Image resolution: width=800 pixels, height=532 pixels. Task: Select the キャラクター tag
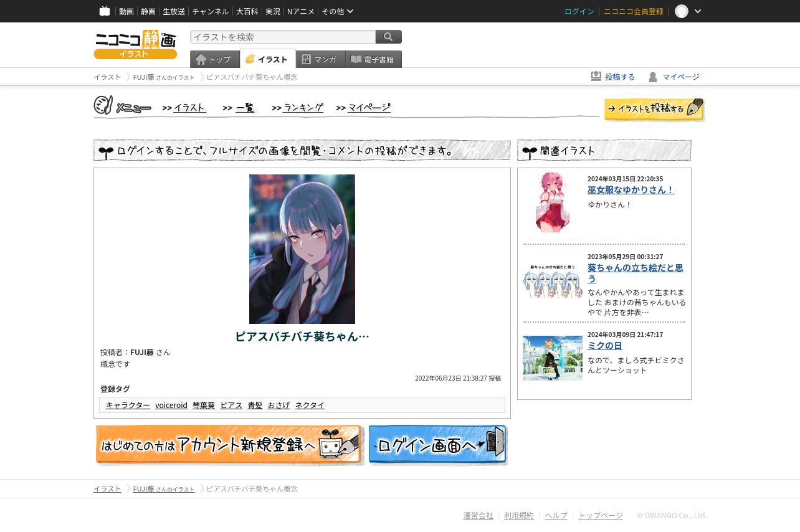point(128,405)
